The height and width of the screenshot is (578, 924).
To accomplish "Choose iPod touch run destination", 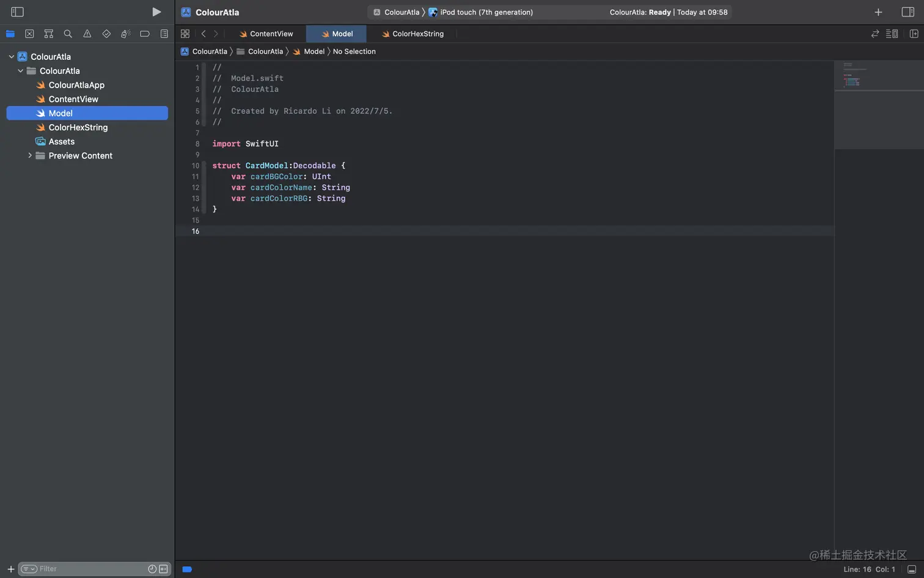I will click(x=481, y=12).
